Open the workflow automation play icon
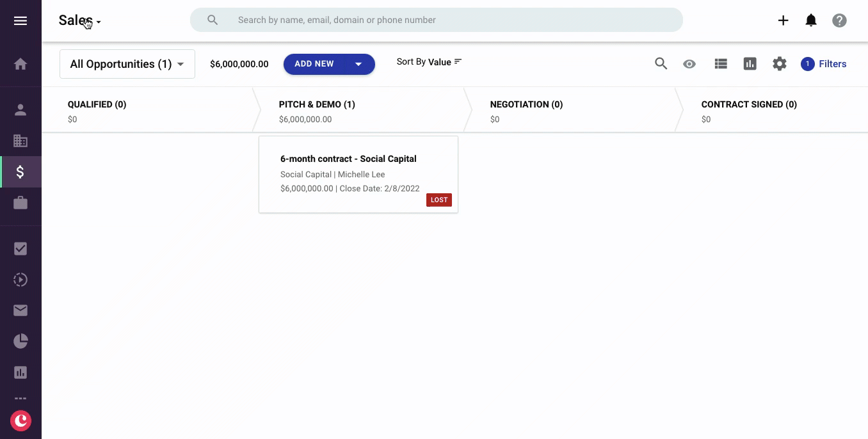 tap(20, 280)
